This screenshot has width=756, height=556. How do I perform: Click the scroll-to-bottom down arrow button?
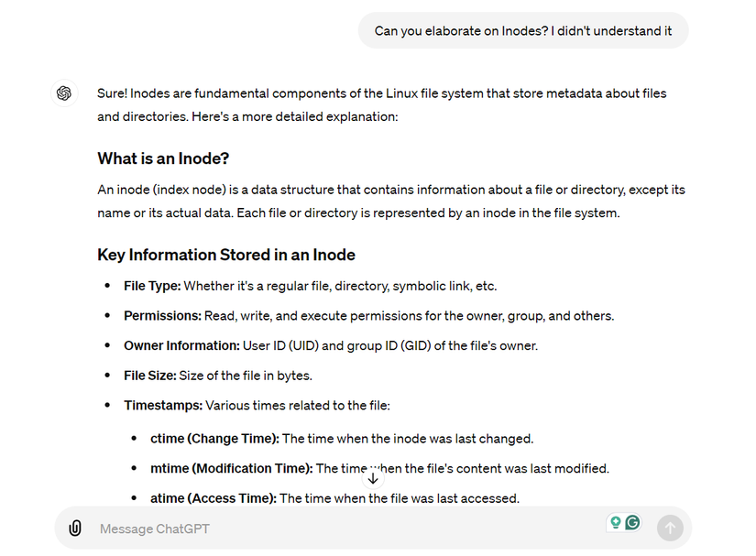(373, 479)
